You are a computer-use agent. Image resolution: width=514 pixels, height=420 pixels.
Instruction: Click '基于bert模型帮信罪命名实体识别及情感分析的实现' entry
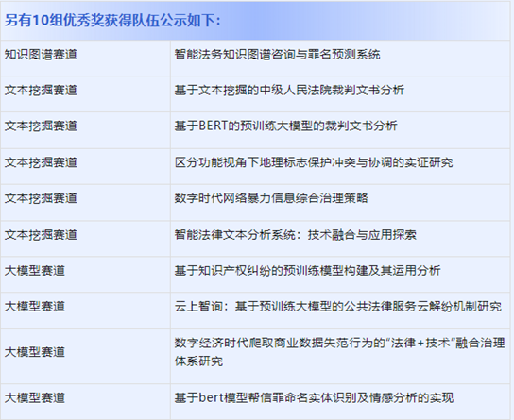pos(314,398)
